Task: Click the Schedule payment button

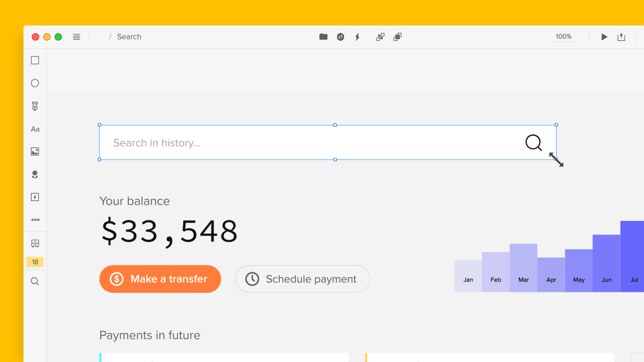Action: [x=303, y=279]
